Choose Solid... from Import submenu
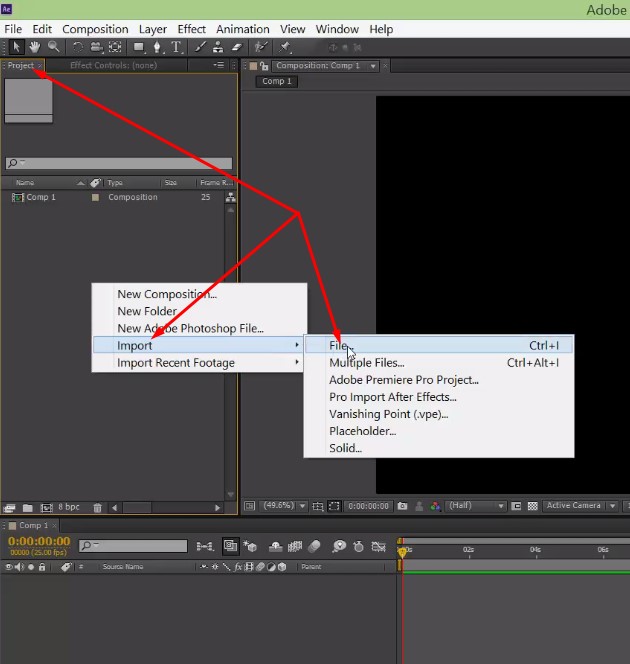The width and height of the screenshot is (630, 664). (439, 448)
